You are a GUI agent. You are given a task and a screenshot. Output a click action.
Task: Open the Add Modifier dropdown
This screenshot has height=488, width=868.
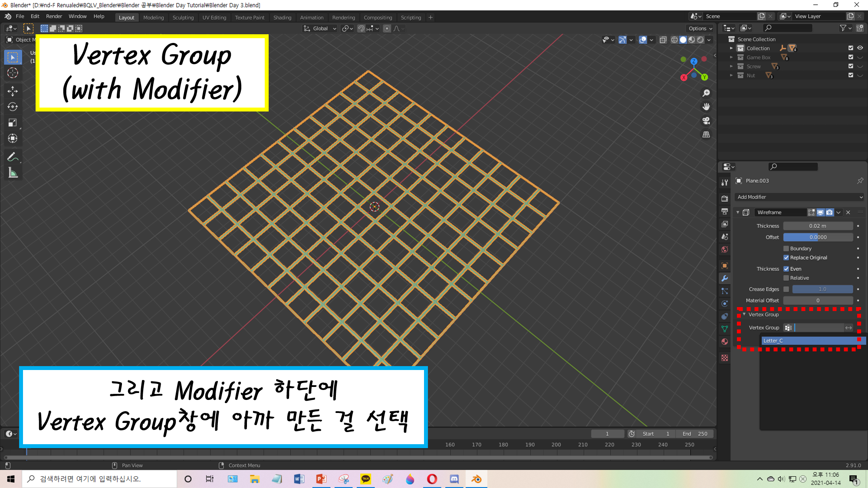[799, 197]
